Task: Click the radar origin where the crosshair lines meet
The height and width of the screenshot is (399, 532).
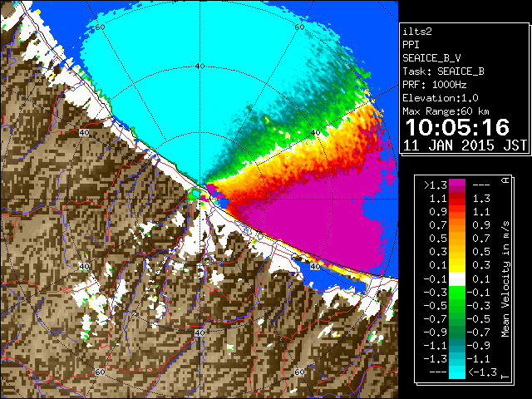Action: click(199, 199)
